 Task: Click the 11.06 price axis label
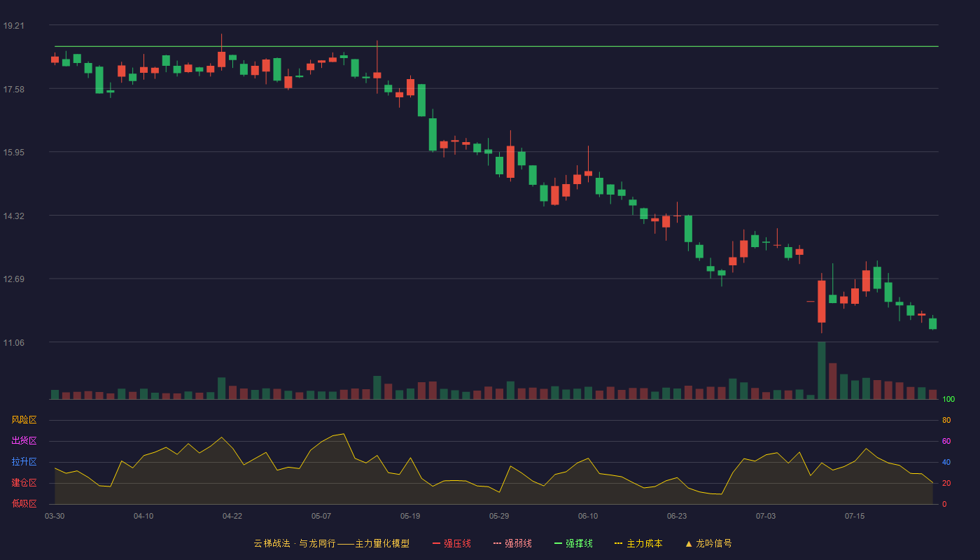pos(13,343)
